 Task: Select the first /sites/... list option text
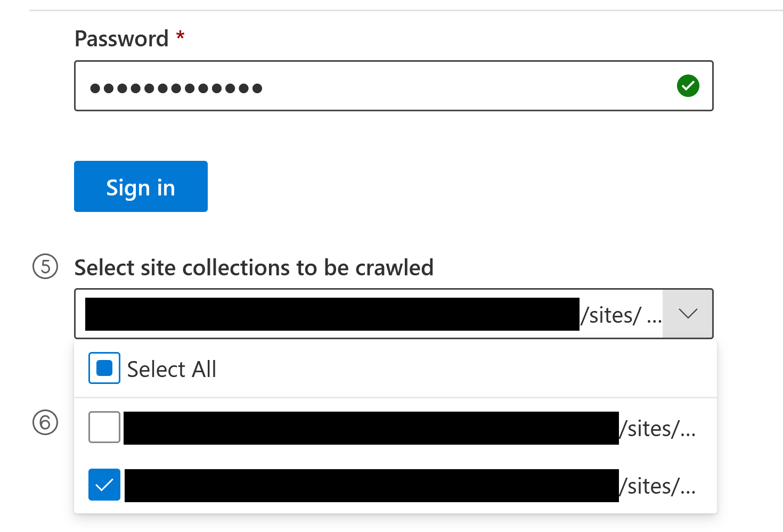(x=658, y=429)
